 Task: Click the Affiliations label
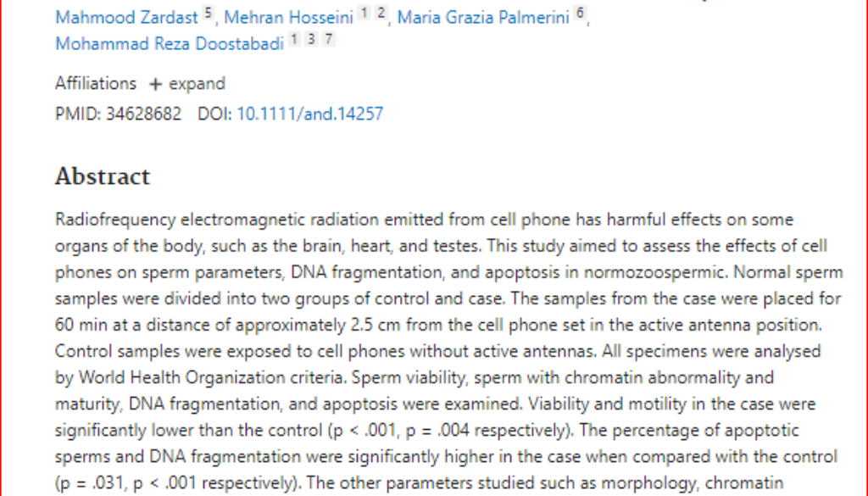tap(95, 84)
